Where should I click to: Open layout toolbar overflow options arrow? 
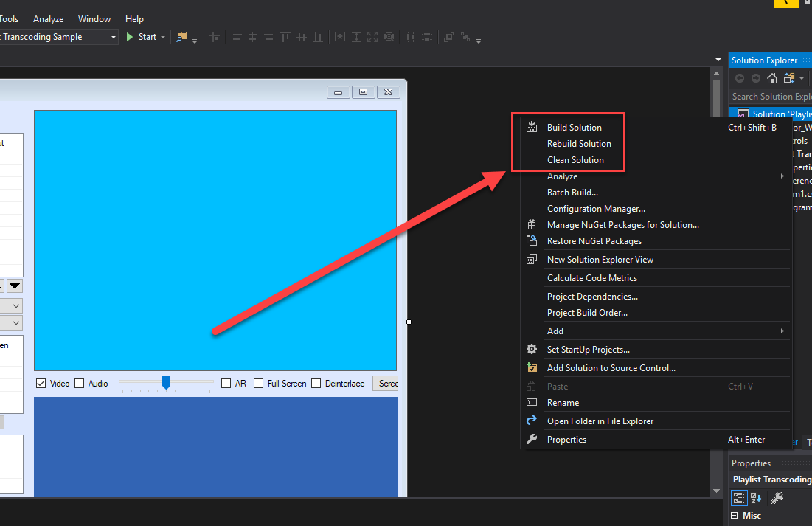coord(479,41)
